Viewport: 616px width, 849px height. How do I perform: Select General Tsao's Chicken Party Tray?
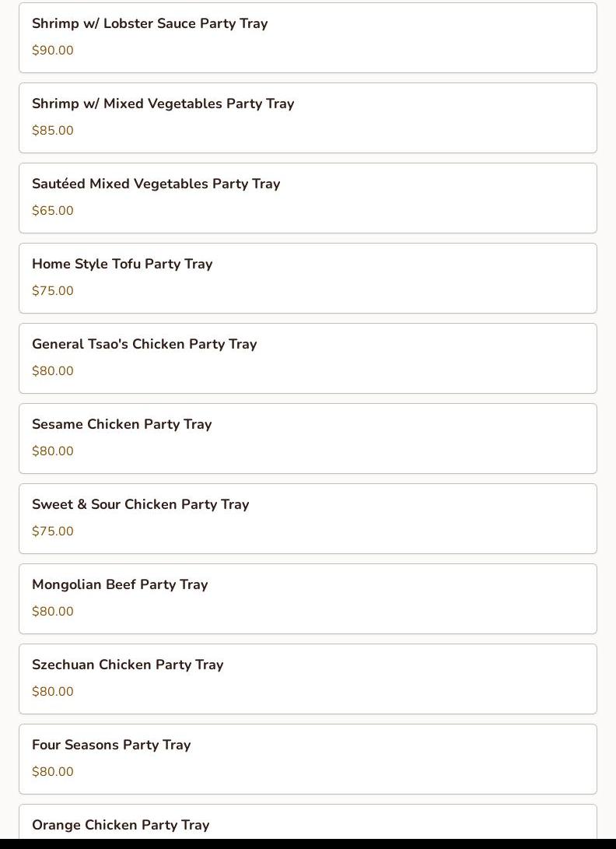144,344
